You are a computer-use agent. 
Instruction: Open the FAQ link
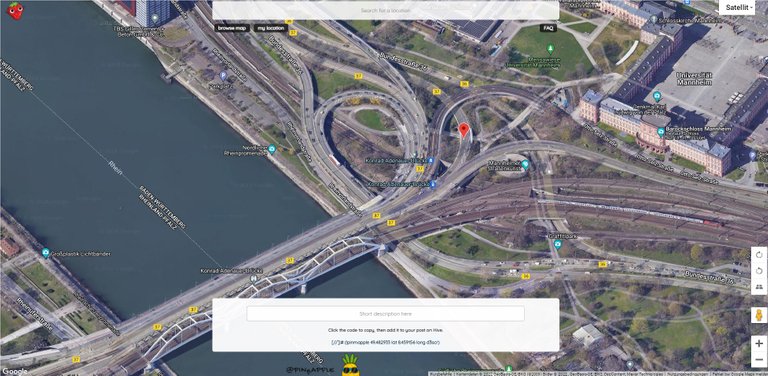coord(548,28)
